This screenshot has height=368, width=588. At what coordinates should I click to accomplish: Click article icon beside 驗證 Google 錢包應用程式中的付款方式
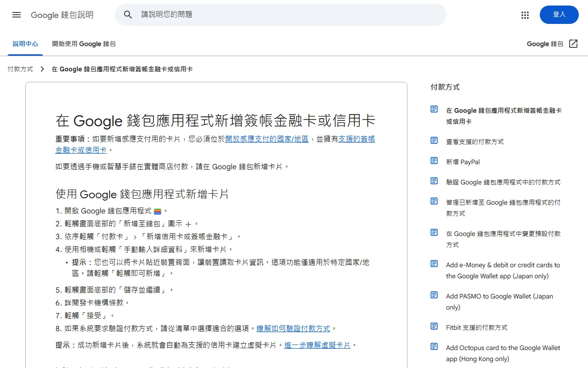434,181
